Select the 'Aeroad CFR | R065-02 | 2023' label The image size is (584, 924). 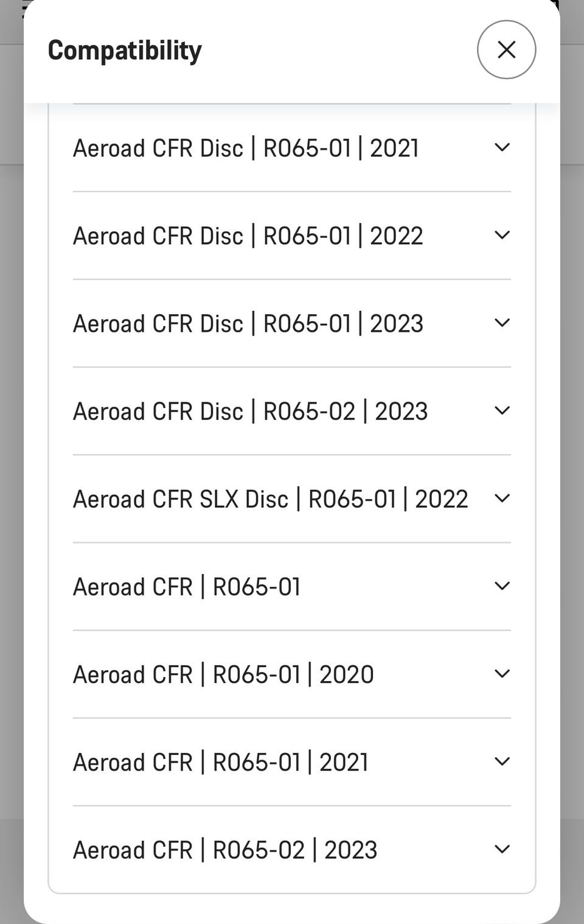(225, 849)
